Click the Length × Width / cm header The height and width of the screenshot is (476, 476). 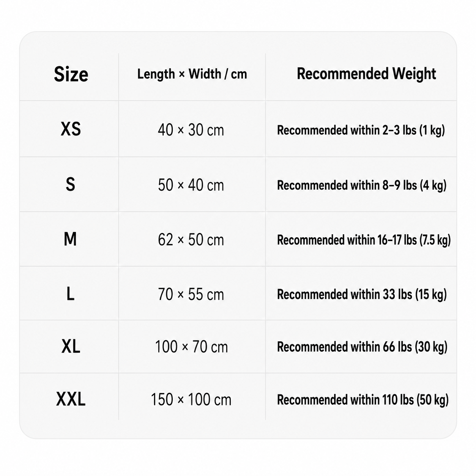[x=192, y=74]
